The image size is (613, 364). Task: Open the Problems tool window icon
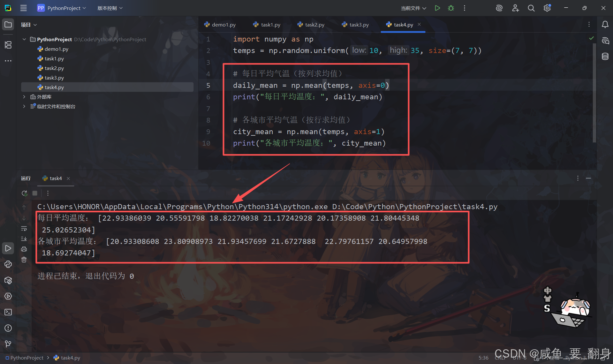tap(8, 328)
